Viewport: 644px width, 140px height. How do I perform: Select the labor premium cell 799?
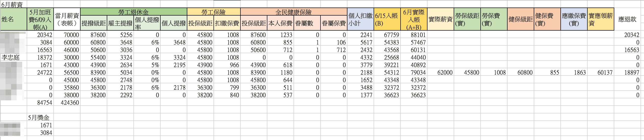(x=227, y=88)
